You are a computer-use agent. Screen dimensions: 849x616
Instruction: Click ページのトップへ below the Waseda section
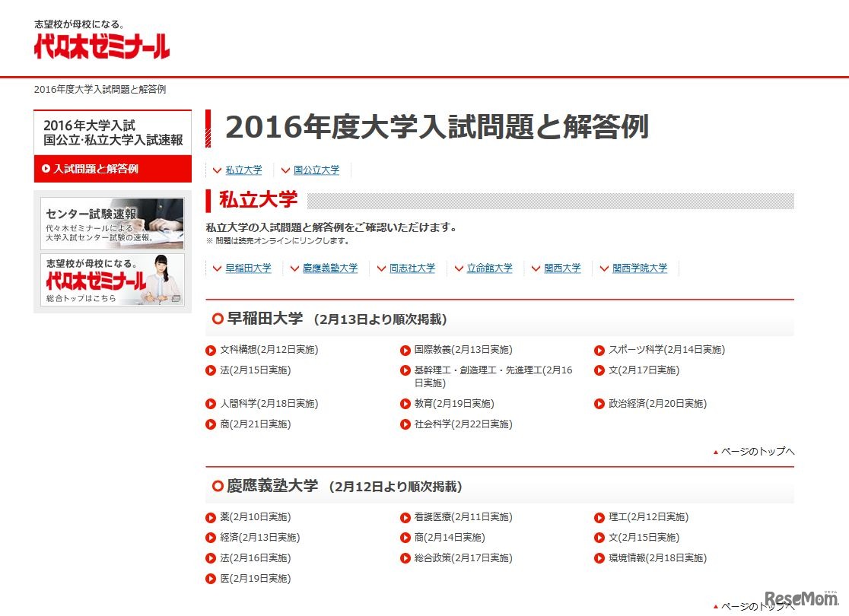click(x=757, y=451)
